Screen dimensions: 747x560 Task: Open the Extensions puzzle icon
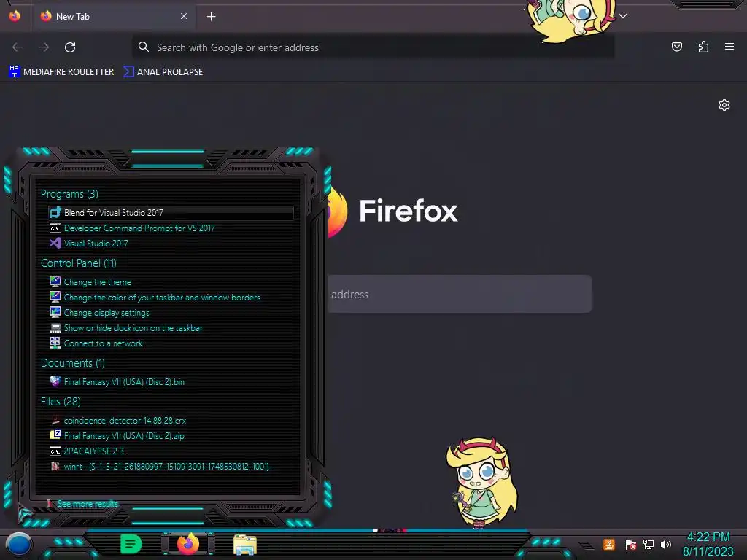coord(703,47)
